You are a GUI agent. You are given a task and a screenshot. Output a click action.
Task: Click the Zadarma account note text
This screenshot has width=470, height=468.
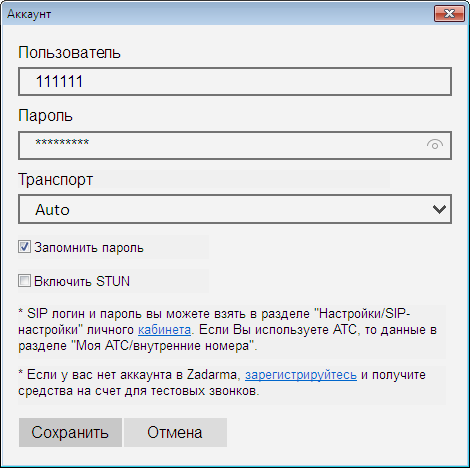[x=222, y=383]
